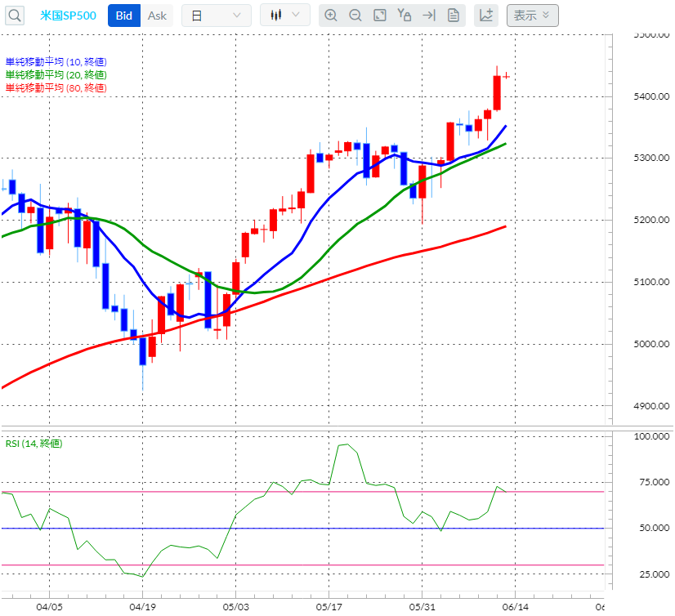
Task: Zoom out using the magnifier minus icon
Action: tap(355, 15)
